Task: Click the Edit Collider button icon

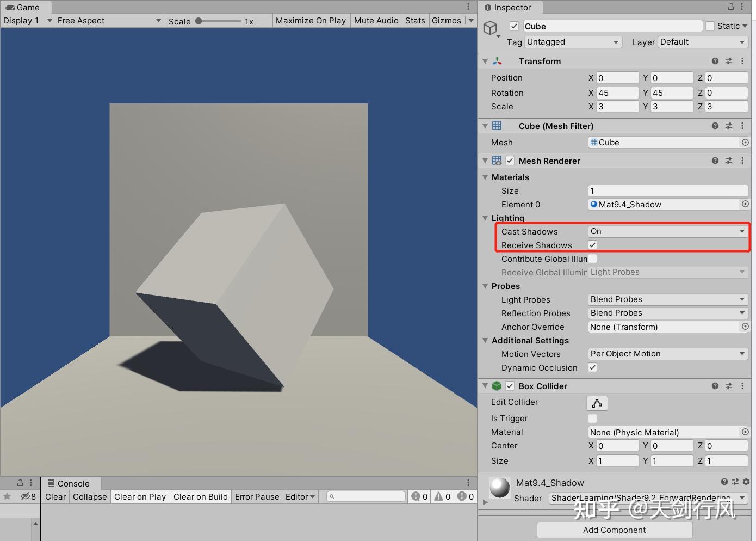Action: coord(597,403)
